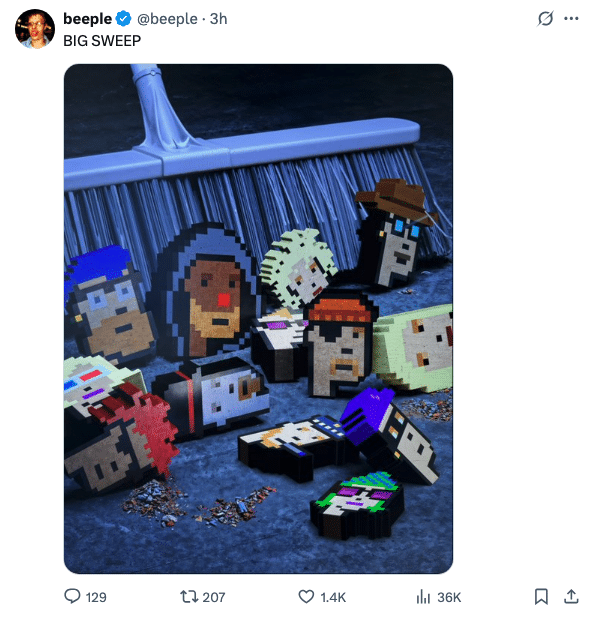Click the reply speech bubble icon
This screenshot has width=594, height=619.
pyautogui.click(x=72, y=596)
